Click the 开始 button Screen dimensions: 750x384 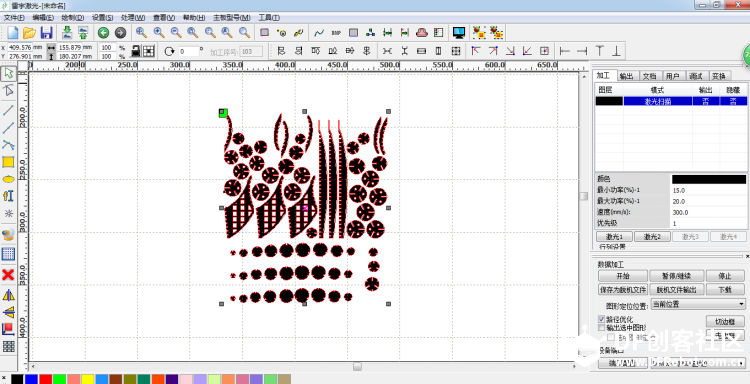622,276
